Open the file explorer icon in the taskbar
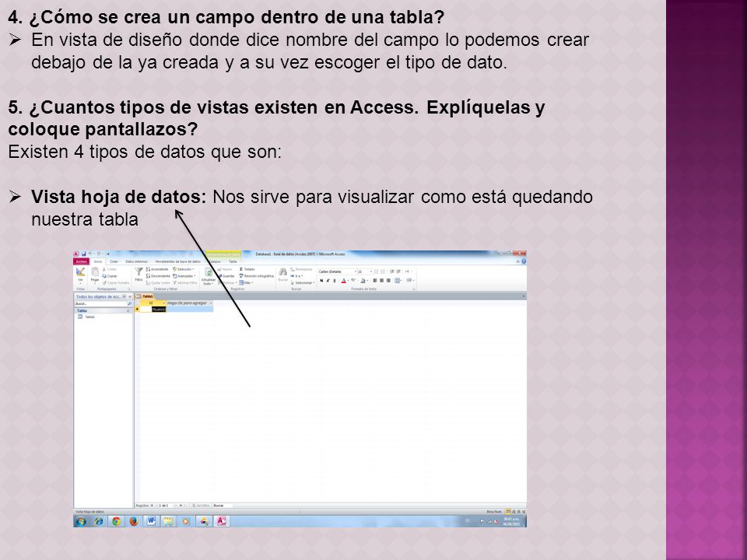The height and width of the screenshot is (560, 747). pyautogui.click(x=168, y=521)
